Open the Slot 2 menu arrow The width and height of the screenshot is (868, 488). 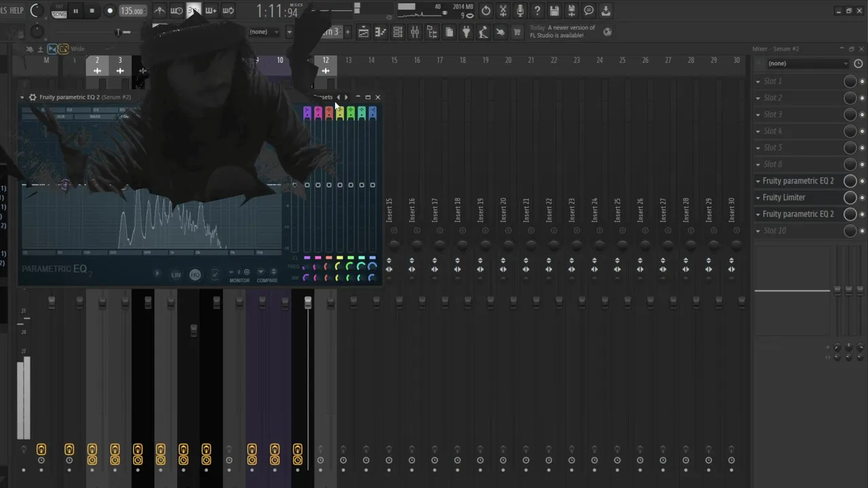[x=758, y=98]
